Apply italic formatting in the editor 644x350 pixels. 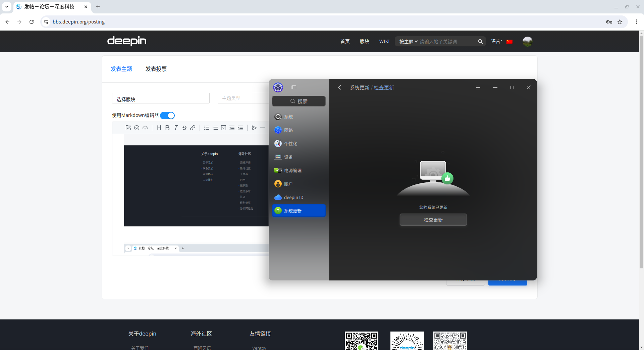tap(176, 128)
